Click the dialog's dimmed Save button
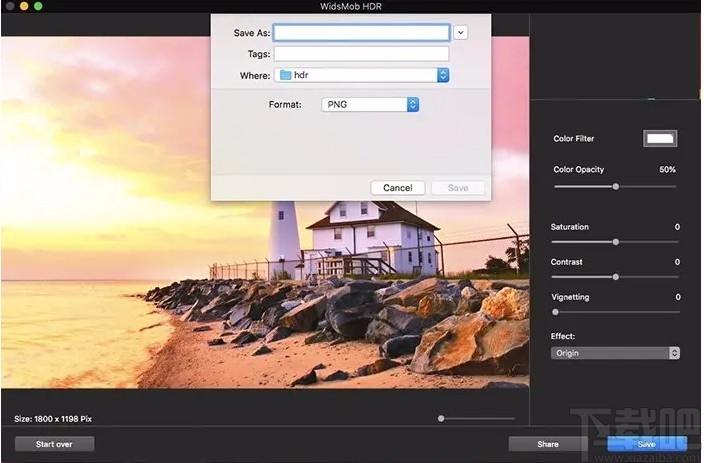This screenshot has width=704, height=463. tap(458, 188)
